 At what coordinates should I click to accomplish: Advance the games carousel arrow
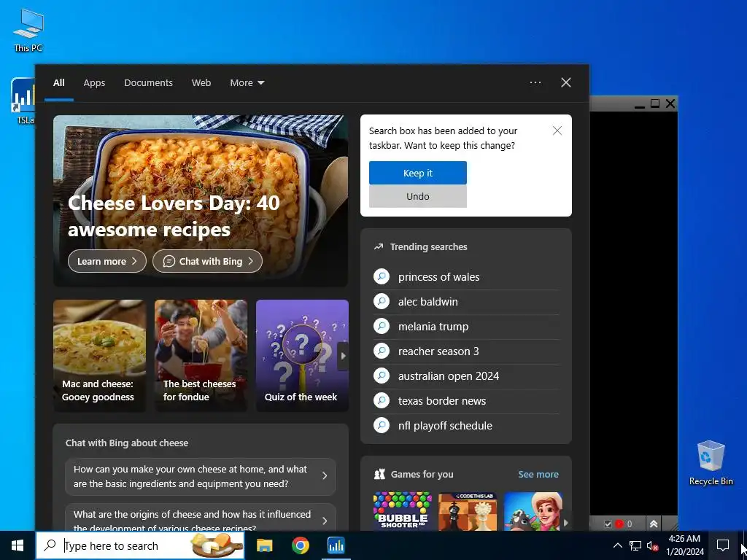566,522
